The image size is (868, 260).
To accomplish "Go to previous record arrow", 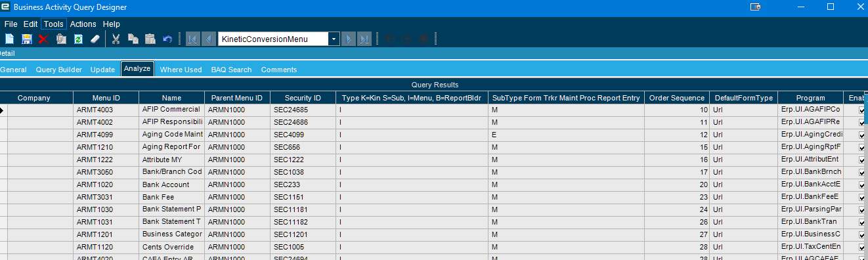I will click(x=208, y=39).
